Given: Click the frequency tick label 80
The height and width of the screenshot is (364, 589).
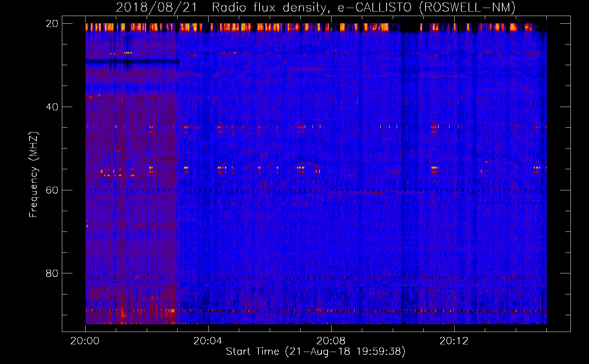Looking at the screenshot, I should 52,273.
